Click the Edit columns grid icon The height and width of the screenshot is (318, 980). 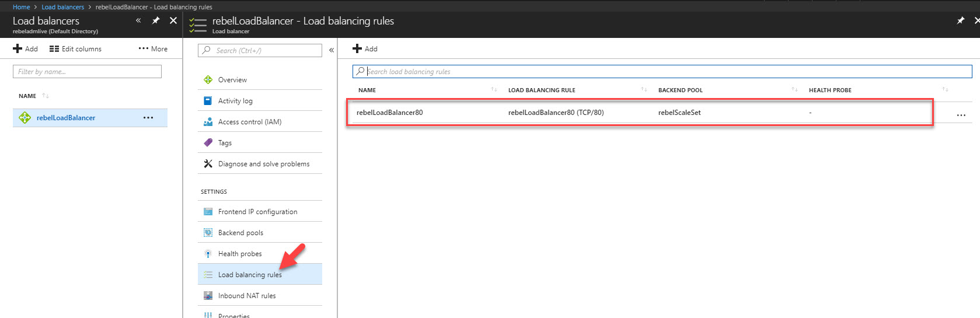tap(54, 49)
